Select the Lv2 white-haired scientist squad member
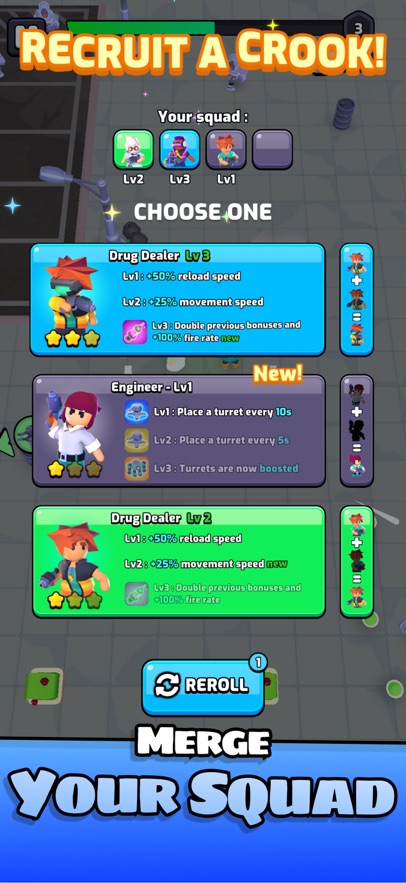Screen dimensions: 406x883 (x=133, y=149)
